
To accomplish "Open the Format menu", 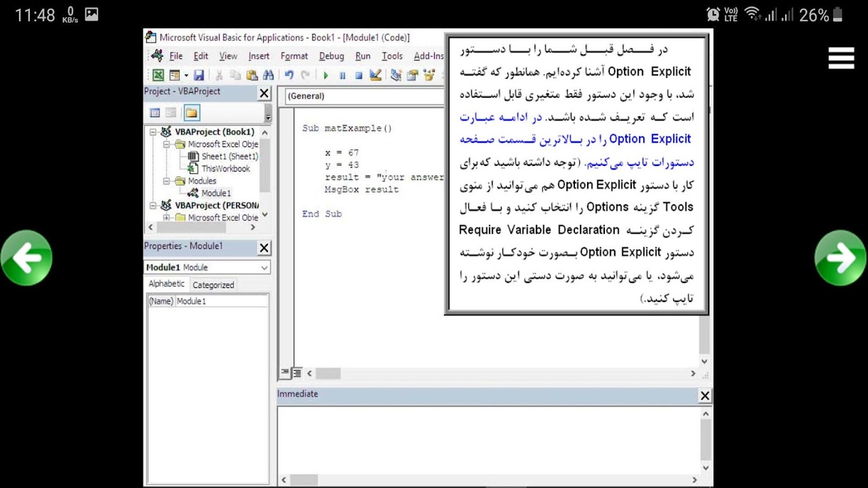I will pyautogui.click(x=294, y=56).
